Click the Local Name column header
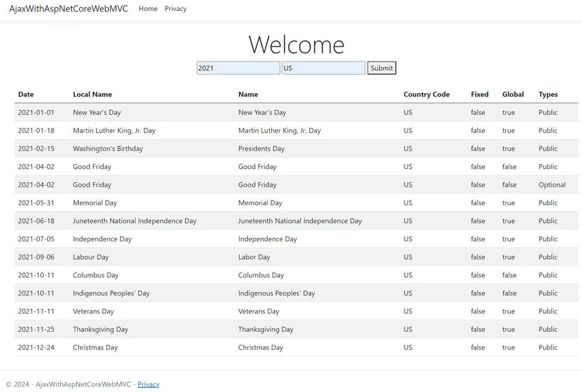The width and height of the screenshot is (582, 392). point(92,94)
